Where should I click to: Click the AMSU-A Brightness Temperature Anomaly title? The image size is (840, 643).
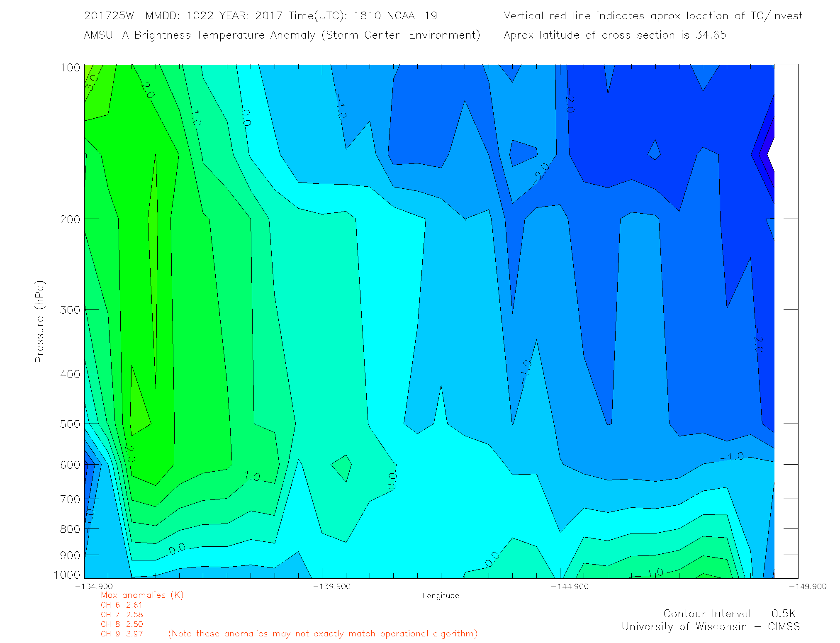point(282,35)
